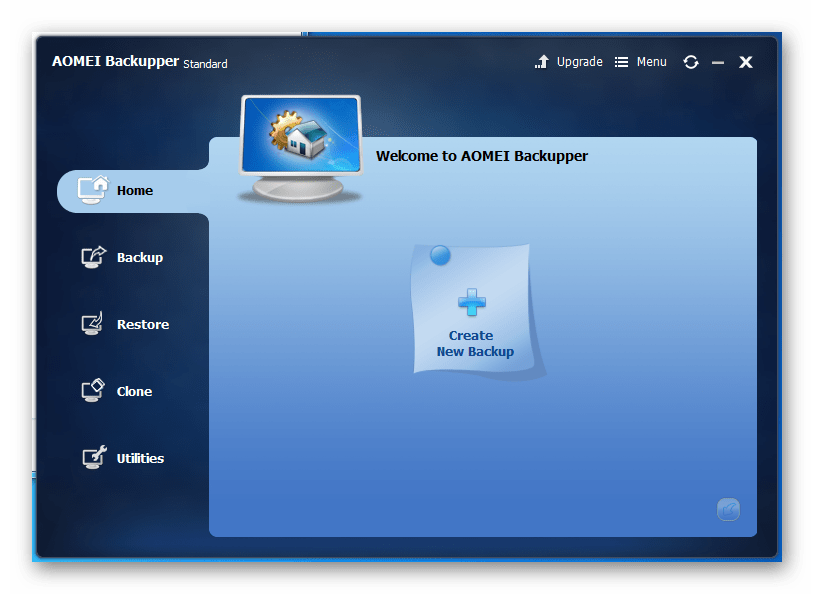Open the Backup tab
Image resolution: width=814 pixels, height=594 pixels.
140,258
